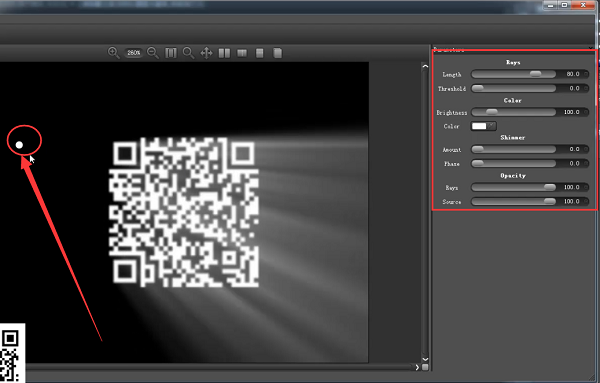The width and height of the screenshot is (600, 383).
Task: Click the Brightness slider handle
Action: click(492, 112)
